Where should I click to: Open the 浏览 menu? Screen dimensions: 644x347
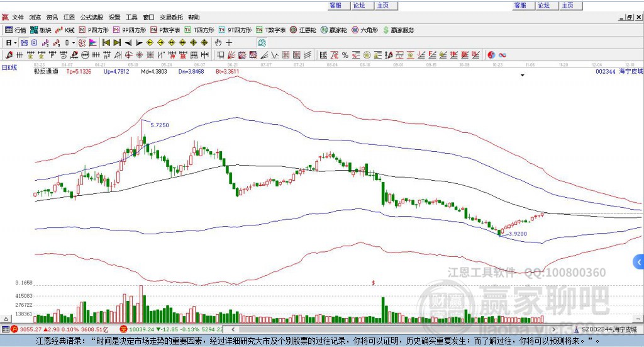pos(35,17)
